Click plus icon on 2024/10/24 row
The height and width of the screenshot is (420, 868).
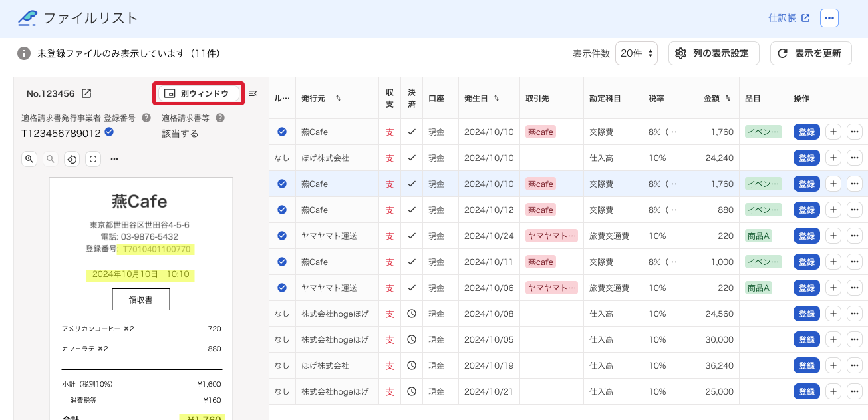coord(833,236)
